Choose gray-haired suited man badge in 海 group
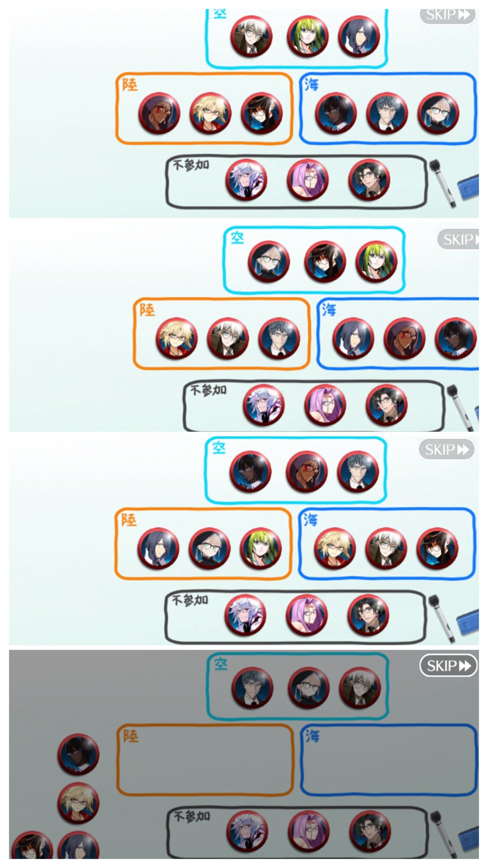488x868 pixels. tap(387, 113)
